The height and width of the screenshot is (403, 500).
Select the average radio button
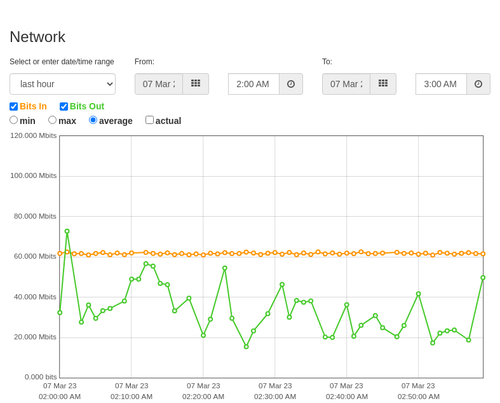tap(93, 120)
